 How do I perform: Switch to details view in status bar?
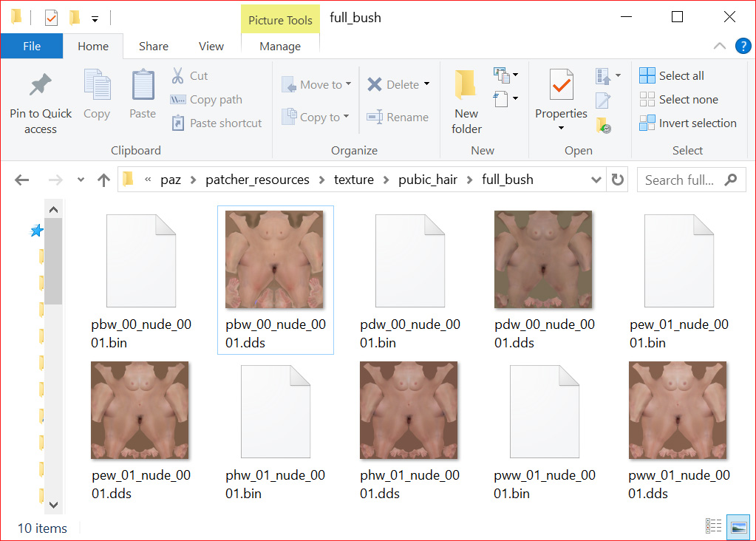714,526
